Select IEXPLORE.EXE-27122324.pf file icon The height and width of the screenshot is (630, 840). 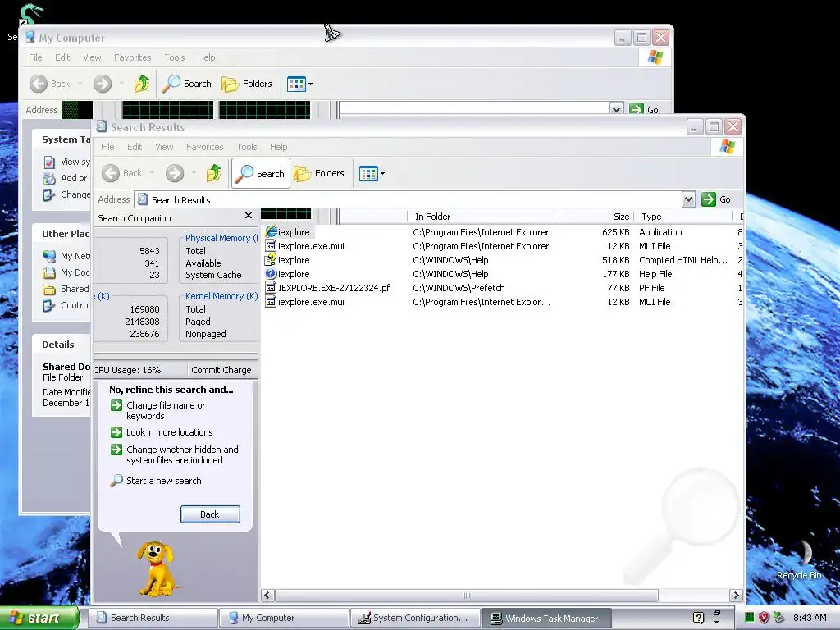(271, 288)
